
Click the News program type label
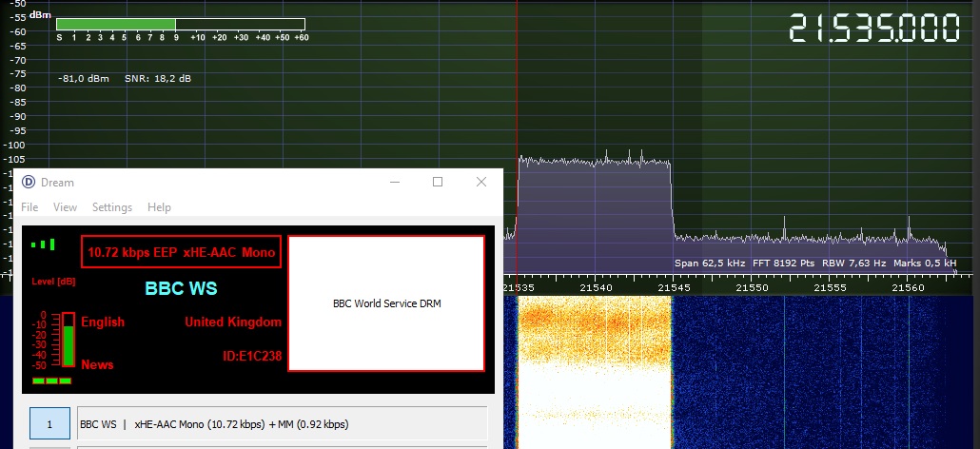97,364
